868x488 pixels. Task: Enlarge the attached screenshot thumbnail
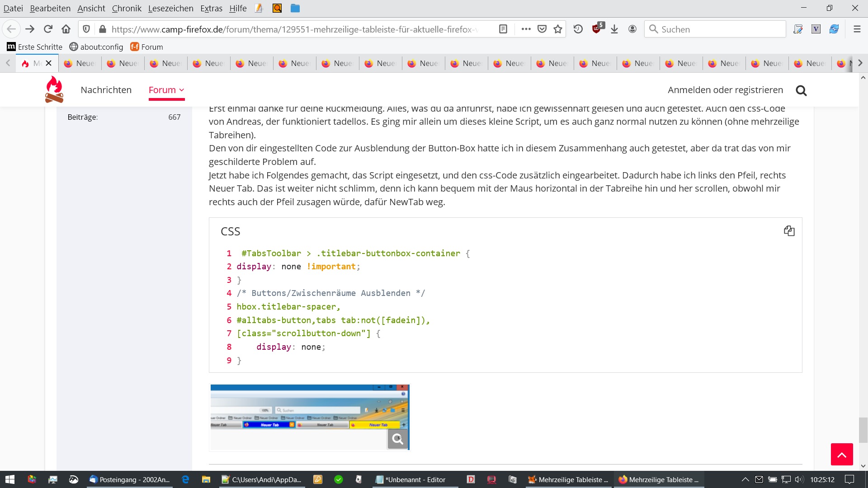[310, 417]
